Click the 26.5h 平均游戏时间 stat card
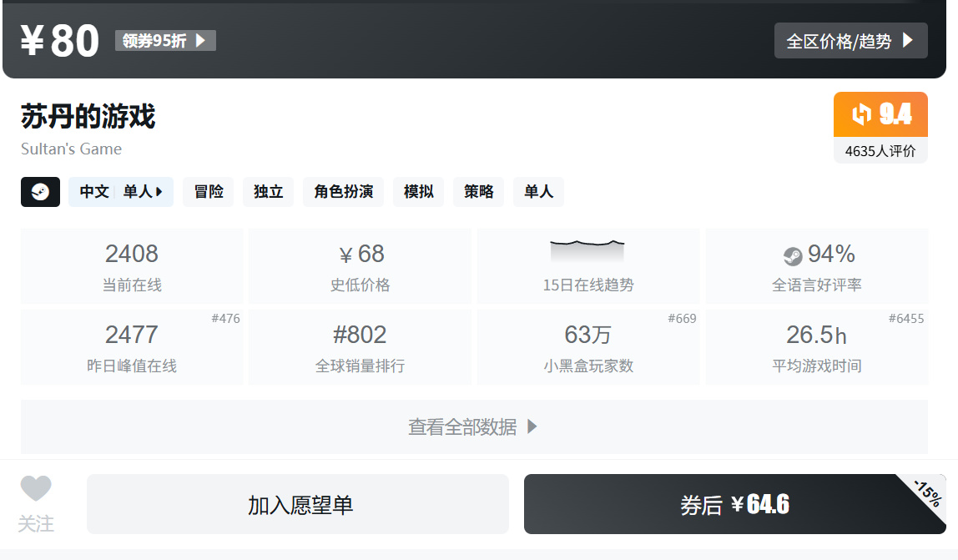This screenshot has width=958, height=560. click(x=817, y=347)
